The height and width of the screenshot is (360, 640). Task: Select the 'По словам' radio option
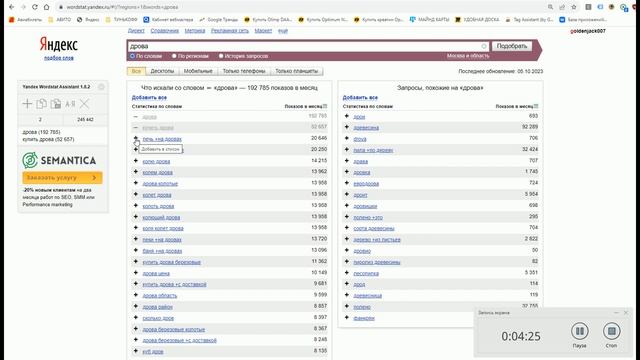(x=132, y=56)
